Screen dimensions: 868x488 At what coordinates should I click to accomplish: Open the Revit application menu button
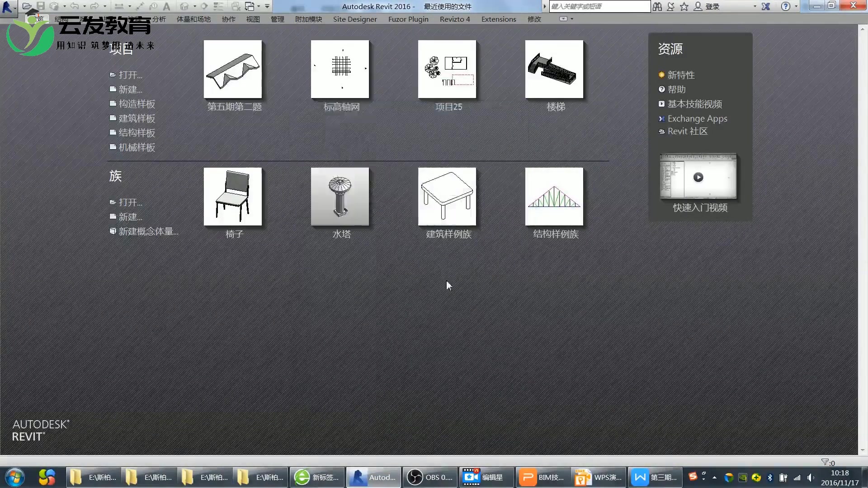(8, 7)
